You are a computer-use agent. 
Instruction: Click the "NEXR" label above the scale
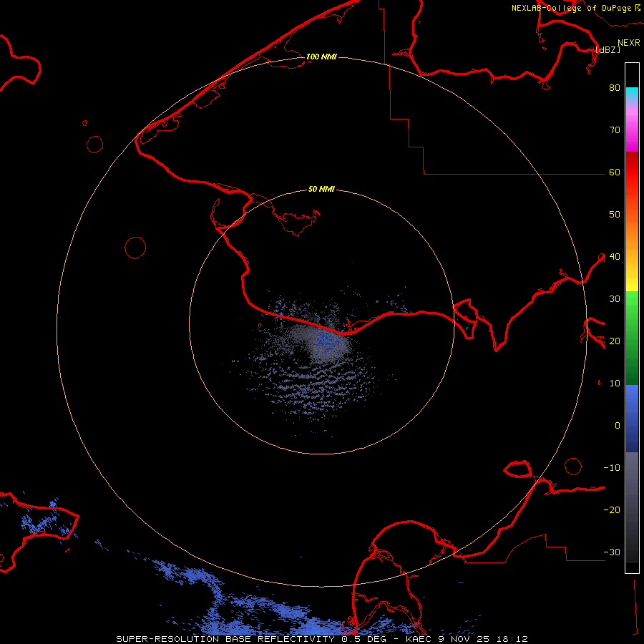629,43
